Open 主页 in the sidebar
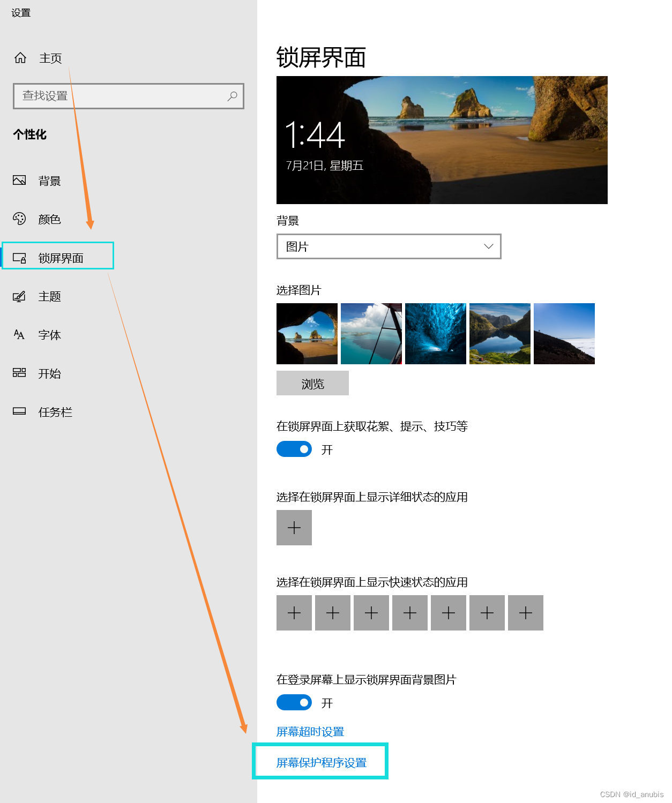672x803 pixels. [x=50, y=58]
